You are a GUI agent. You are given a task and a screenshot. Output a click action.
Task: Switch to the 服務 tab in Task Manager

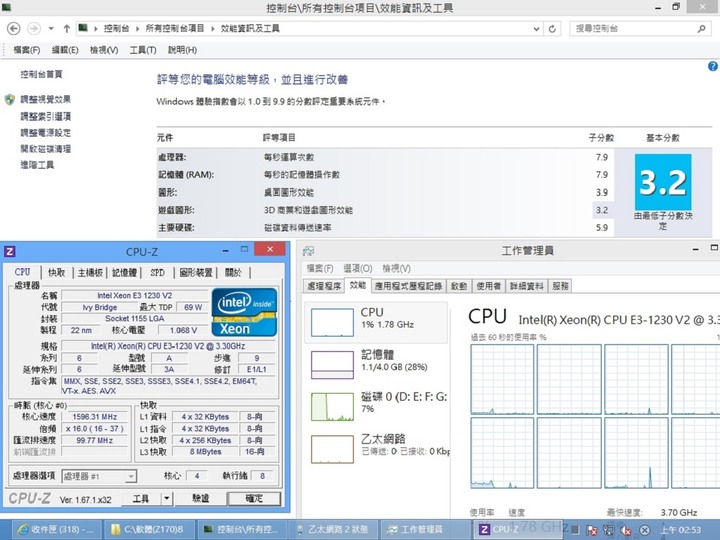tap(560, 286)
